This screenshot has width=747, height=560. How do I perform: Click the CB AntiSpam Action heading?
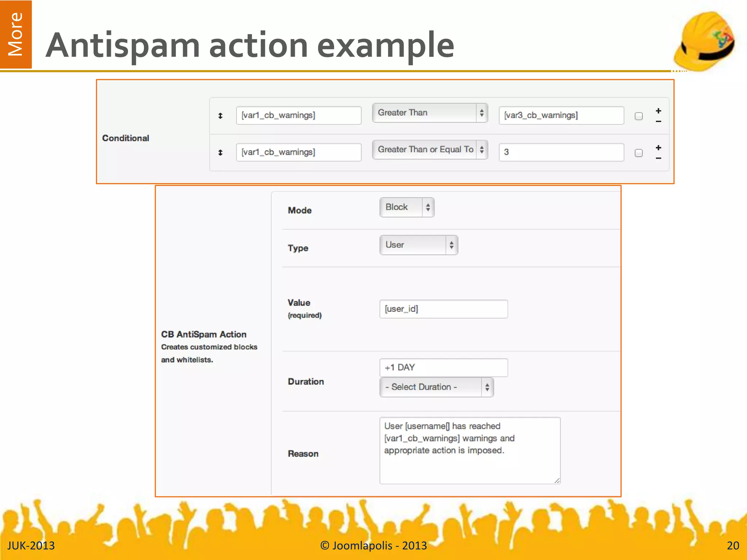pos(204,334)
